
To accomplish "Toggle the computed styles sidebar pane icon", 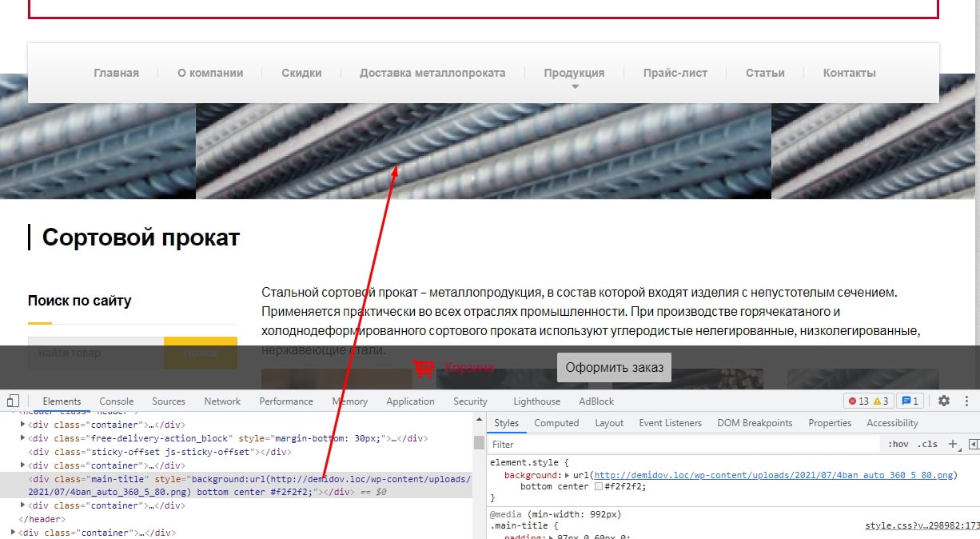I will [973, 444].
